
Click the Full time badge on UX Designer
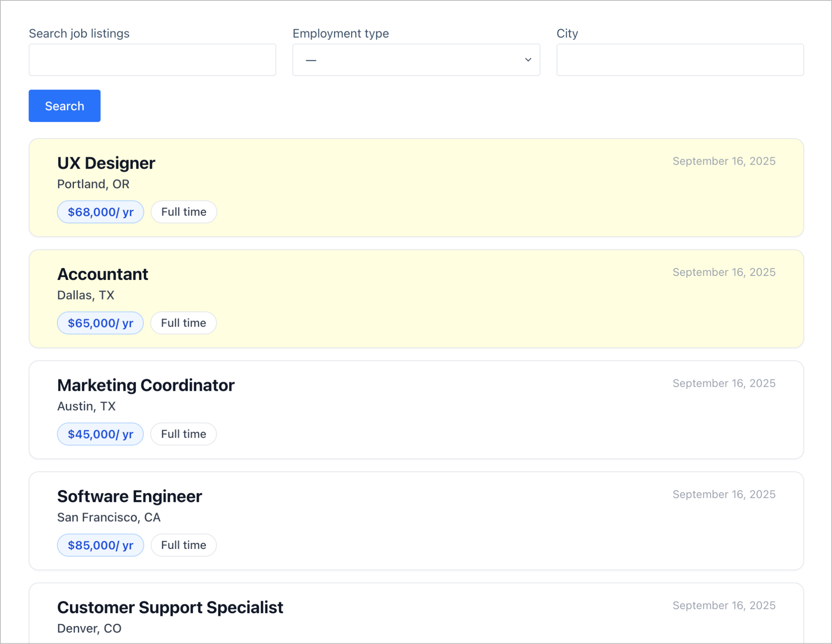[x=184, y=212]
